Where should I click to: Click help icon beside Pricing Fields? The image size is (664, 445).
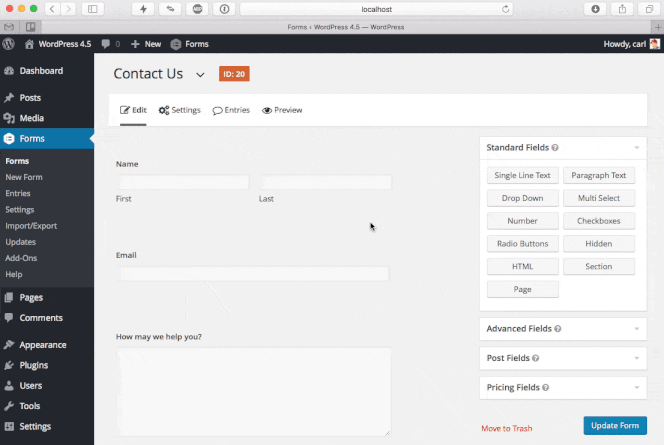545,387
